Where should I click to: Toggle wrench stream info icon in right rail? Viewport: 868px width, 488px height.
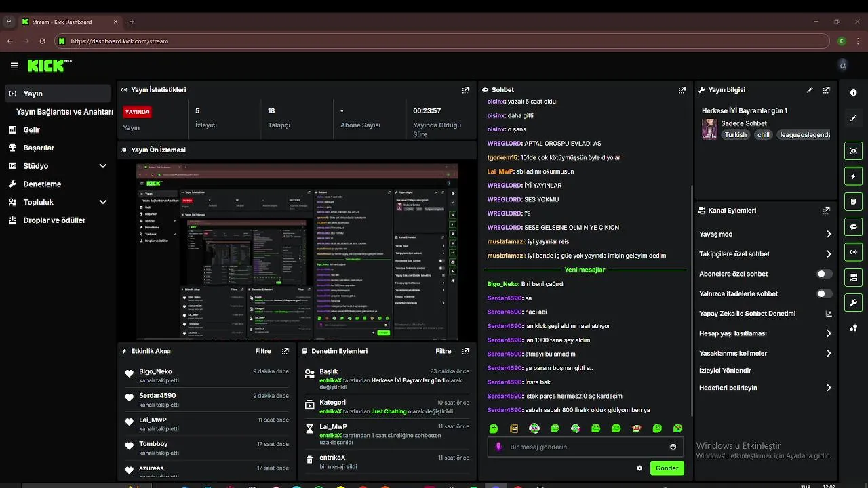[853, 303]
